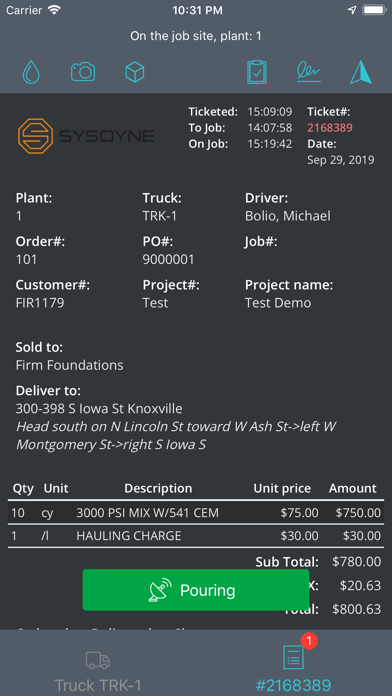The height and width of the screenshot is (696, 392).
Task: Click the Sysdyne logo
Action: click(86, 136)
